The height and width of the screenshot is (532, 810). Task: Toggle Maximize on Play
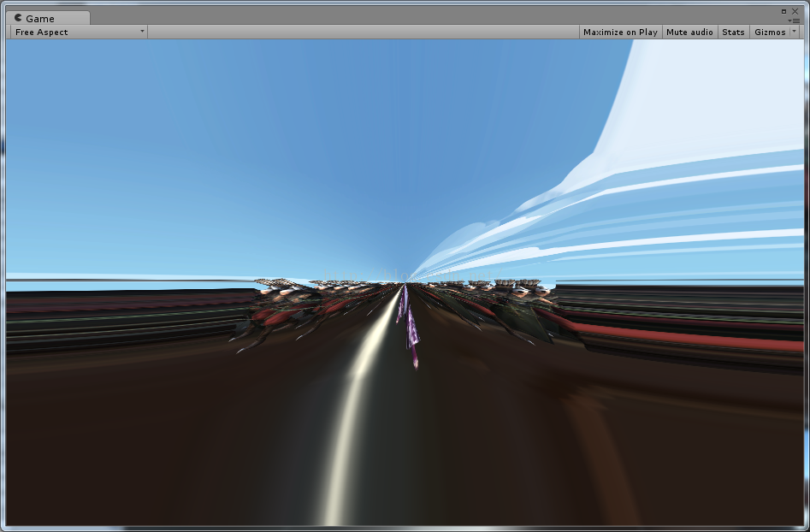coord(620,32)
